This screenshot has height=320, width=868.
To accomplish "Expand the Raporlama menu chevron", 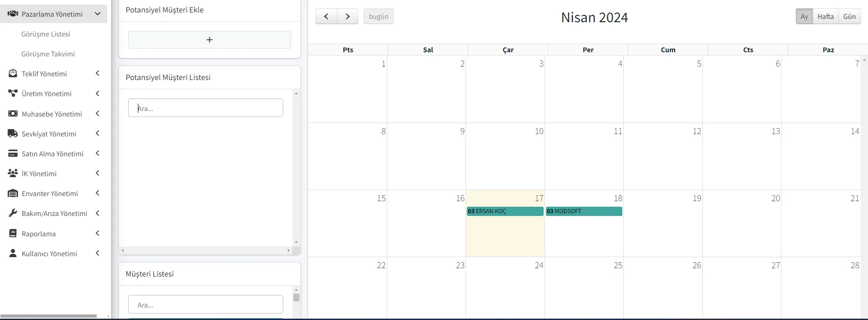I will [x=98, y=234].
